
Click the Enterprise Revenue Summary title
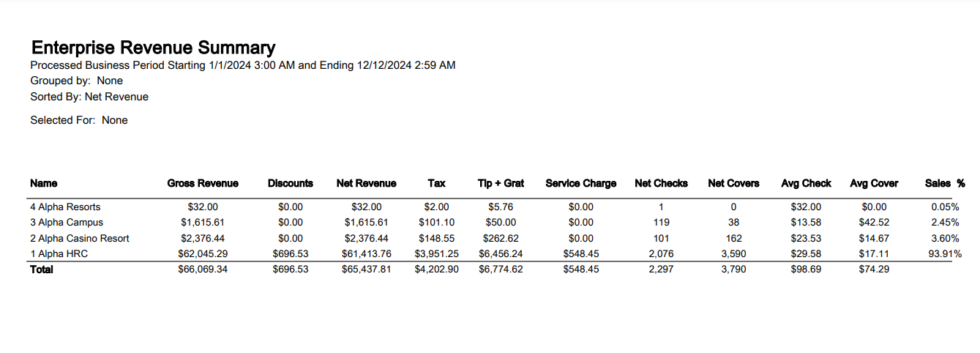point(154,48)
